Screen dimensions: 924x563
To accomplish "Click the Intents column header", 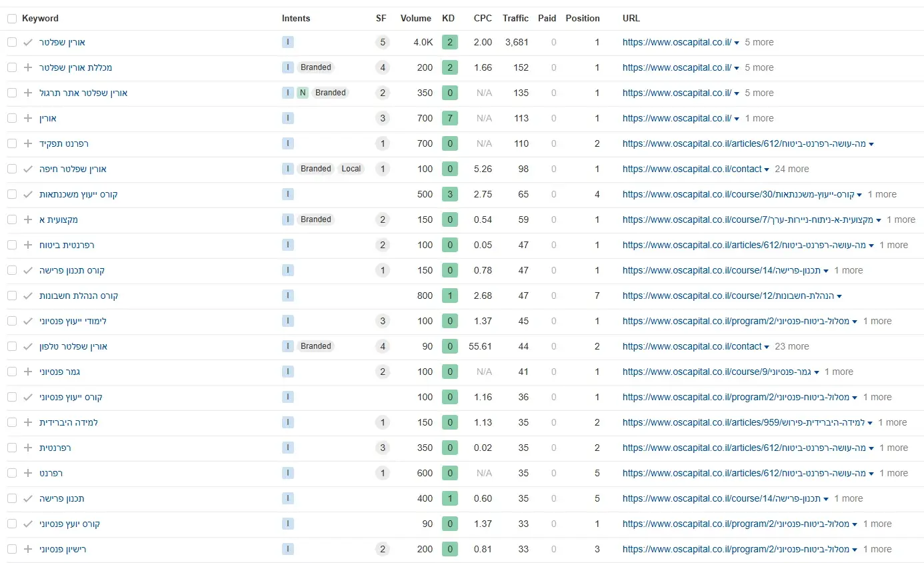I will click(296, 18).
